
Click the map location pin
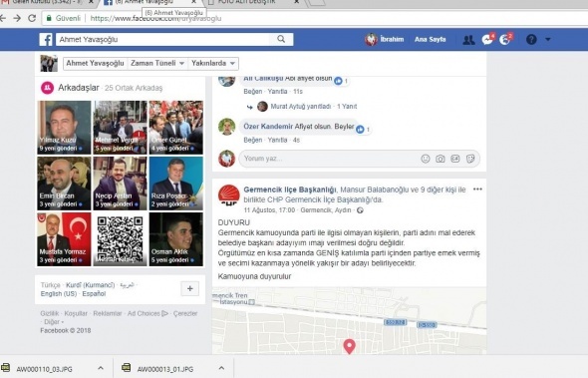pyautogui.click(x=349, y=346)
